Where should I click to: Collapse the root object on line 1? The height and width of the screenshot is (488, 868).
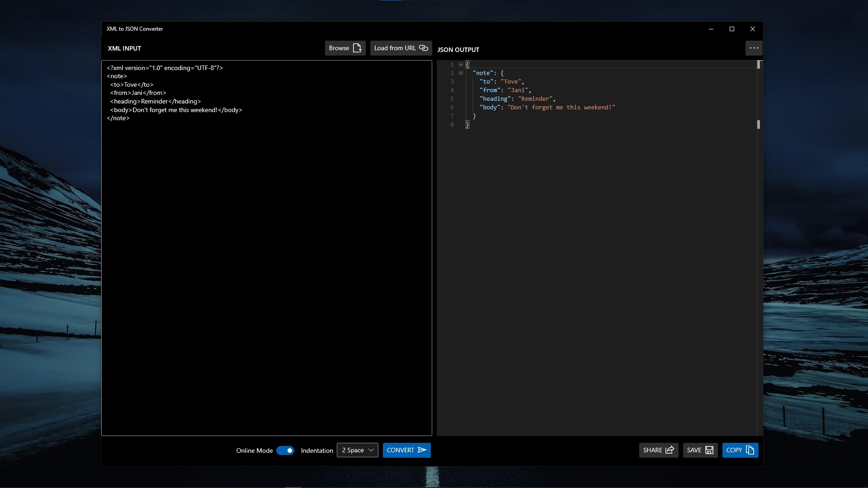click(461, 65)
